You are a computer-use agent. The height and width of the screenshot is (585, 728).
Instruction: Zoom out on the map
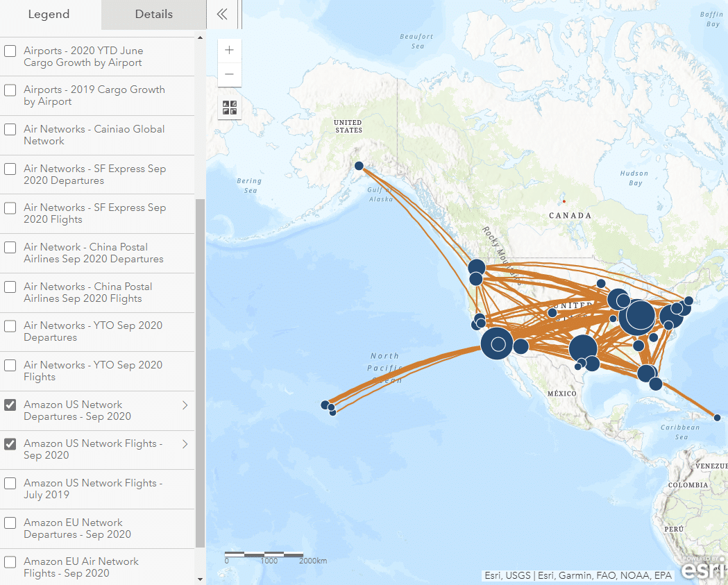pos(229,74)
